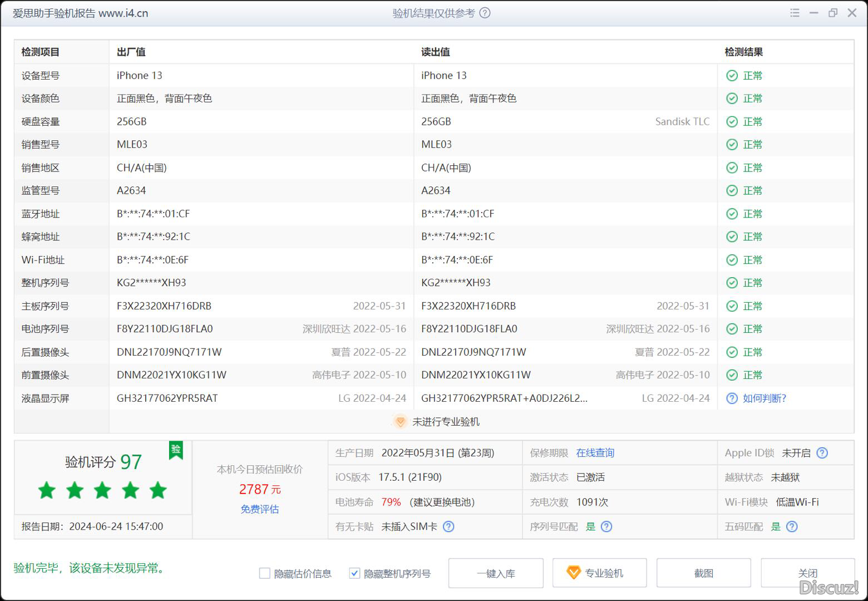
Task: Click the help icon beside 验机结果仅供参考
Action: tap(485, 13)
